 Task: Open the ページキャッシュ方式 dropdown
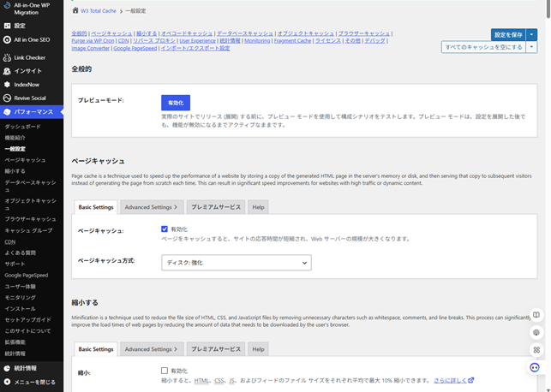coord(237,263)
